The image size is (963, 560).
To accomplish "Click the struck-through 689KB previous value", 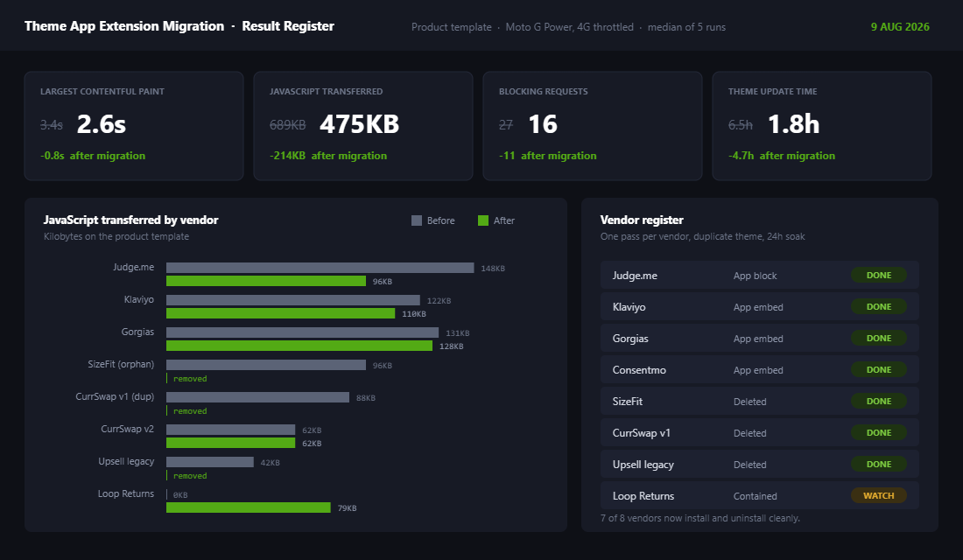I will [x=287, y=125].
